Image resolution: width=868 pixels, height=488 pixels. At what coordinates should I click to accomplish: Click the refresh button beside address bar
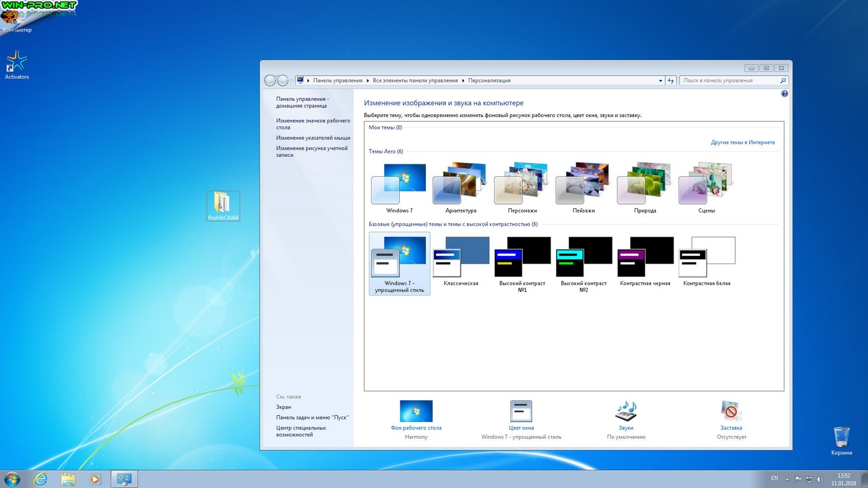(x=671, y=81)
